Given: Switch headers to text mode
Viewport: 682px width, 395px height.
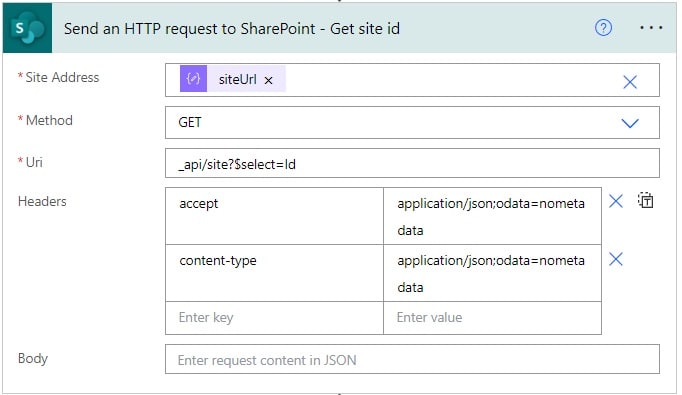Looking at the screenshot, I should [x=645, y=201].
